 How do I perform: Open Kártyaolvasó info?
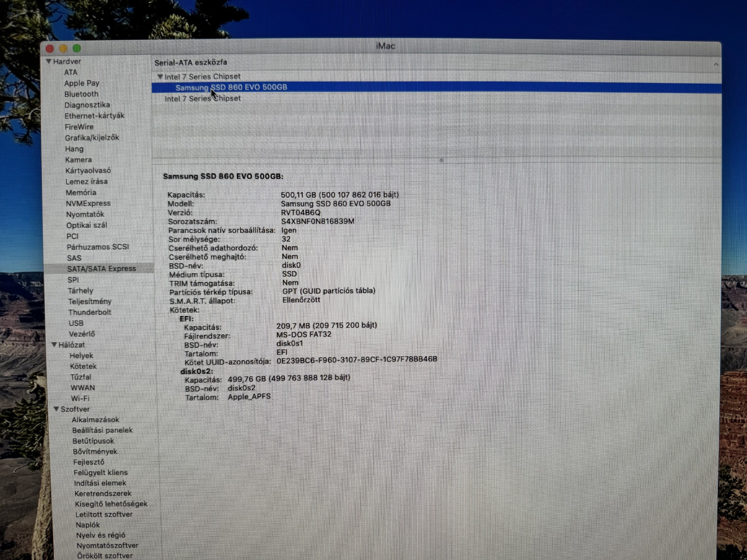click(88, 170)
